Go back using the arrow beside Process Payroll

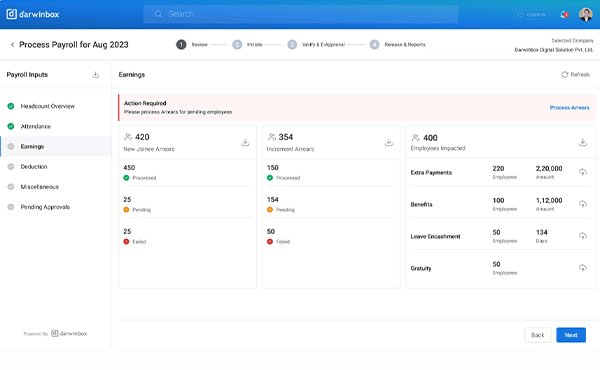[12, 45]
